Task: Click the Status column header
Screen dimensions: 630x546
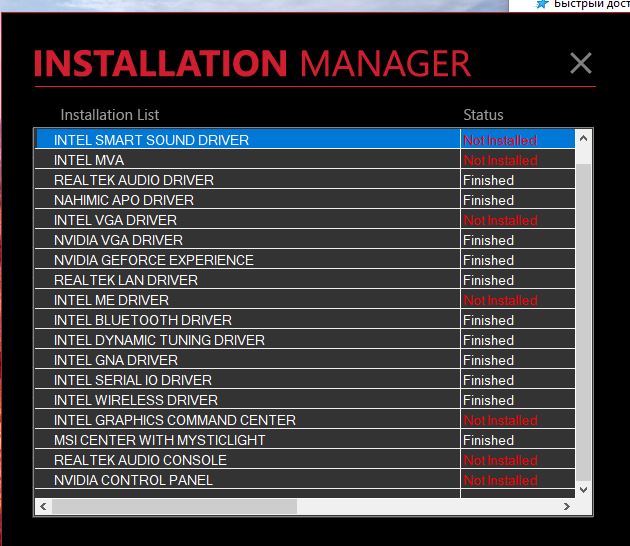Action: [x=483, y=115]
